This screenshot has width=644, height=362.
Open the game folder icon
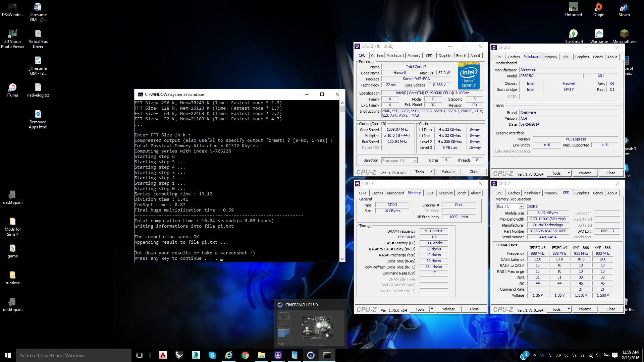pyautogui.click(x=13, y=251)
